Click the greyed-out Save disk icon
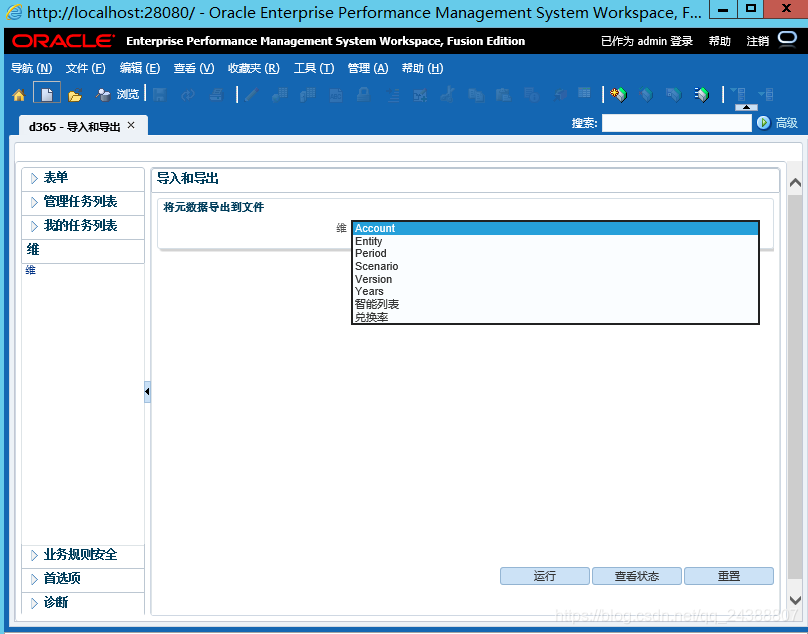 [x=160, y=94]
